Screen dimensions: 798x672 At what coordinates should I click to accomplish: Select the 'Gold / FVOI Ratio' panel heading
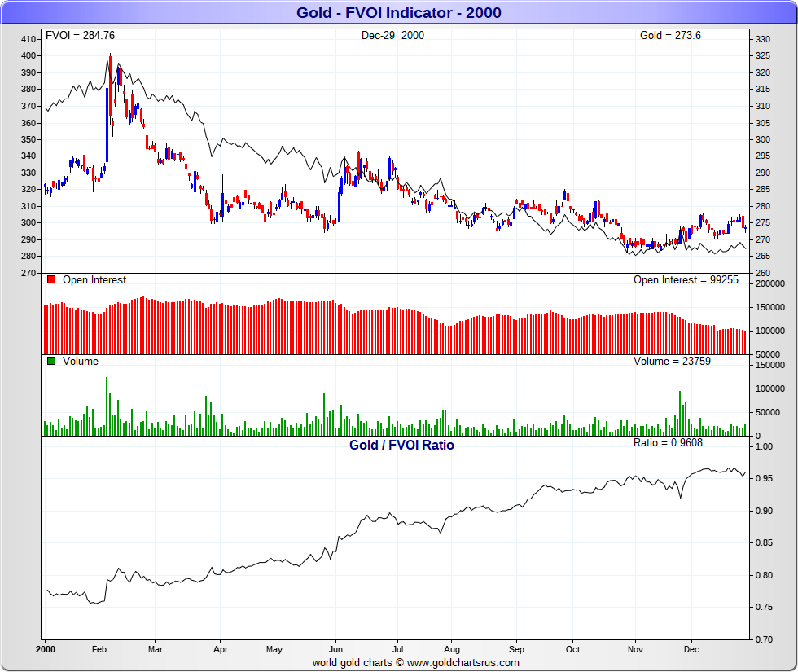pyautogui.click(x=401, y=446)
